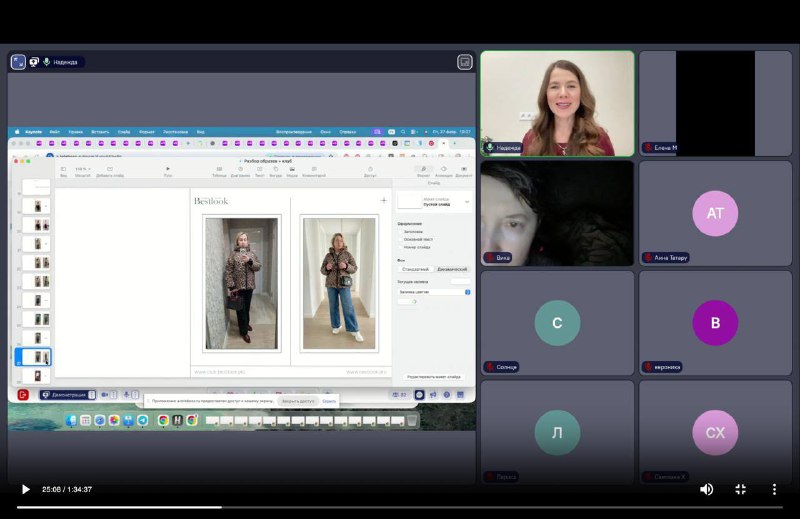800x519 pixels.
Task: Toggle the Slide Number checkbox in the inspector
Action: (400, 246)
